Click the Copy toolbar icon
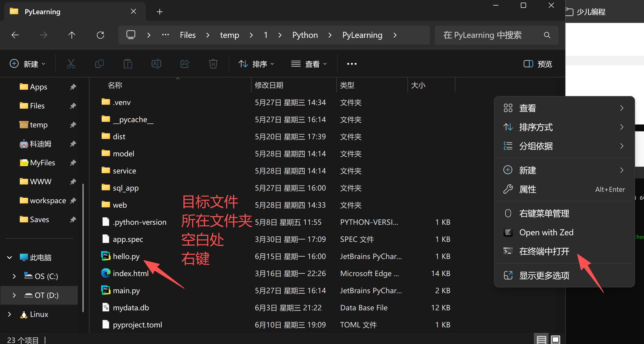This screenshot has width=644, height=344. click(99, 64)
